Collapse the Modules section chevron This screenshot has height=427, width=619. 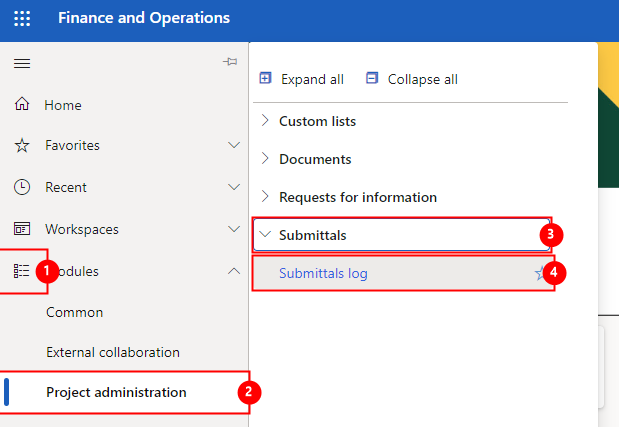(234, 271)
